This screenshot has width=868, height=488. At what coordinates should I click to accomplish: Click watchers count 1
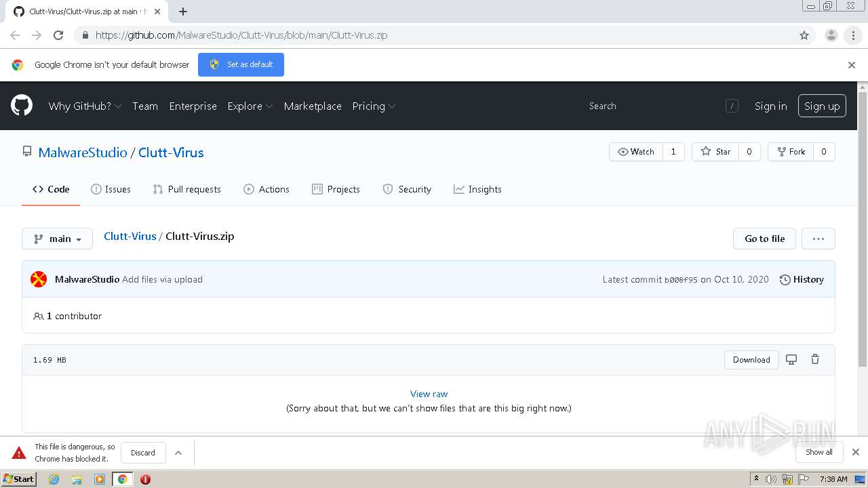click(x=673, y=152)
